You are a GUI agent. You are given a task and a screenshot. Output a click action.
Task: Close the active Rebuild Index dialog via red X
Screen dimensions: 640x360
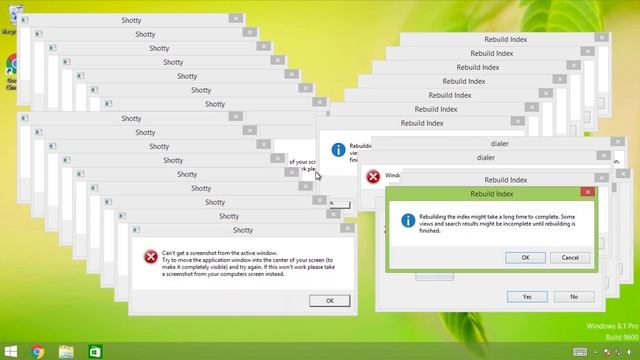coord(587,192)
